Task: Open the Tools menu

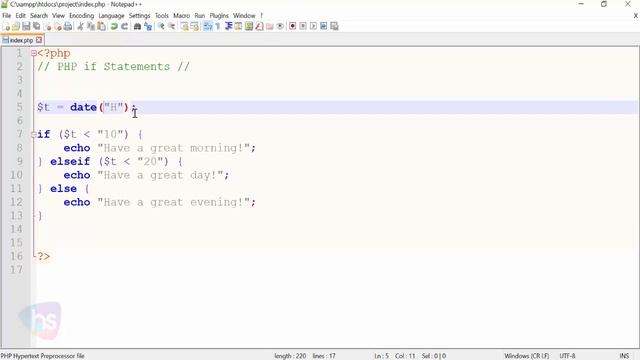Action: 162,16
